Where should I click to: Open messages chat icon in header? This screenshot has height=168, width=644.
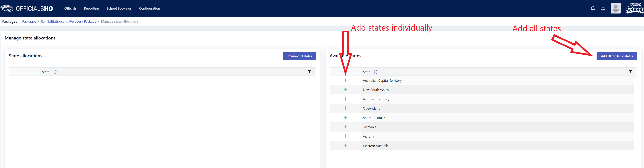click(x=603, y=8)
